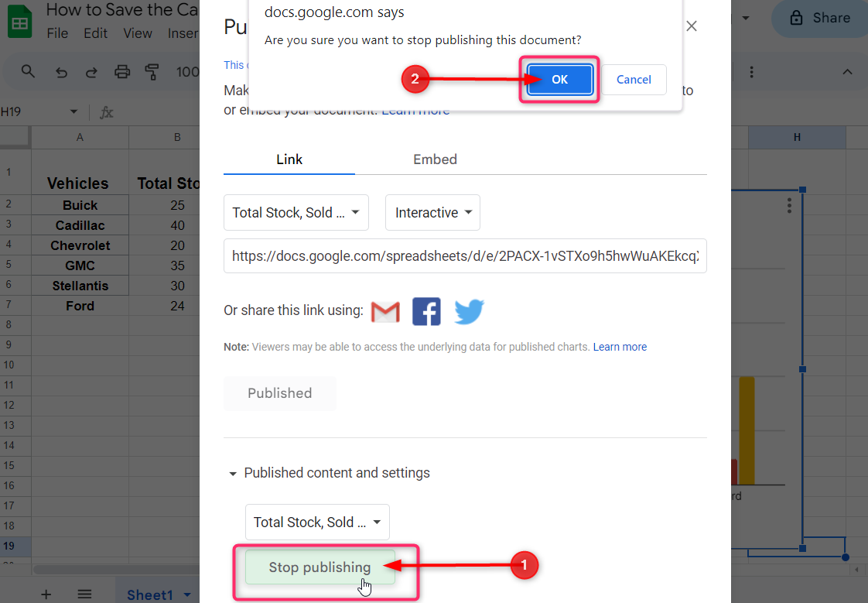This screenshot has width=868, height=603.
Task: Switch to the Embed tab
Action: 435,159
